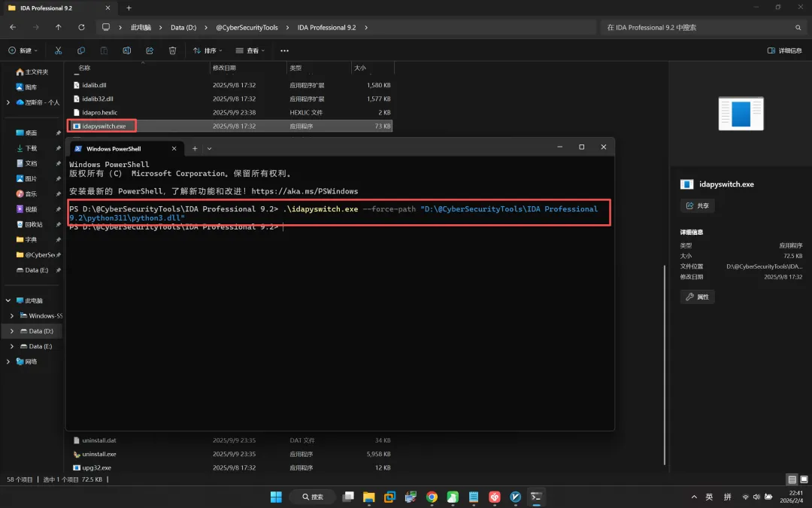Open the 新建 dropdown

23,50
